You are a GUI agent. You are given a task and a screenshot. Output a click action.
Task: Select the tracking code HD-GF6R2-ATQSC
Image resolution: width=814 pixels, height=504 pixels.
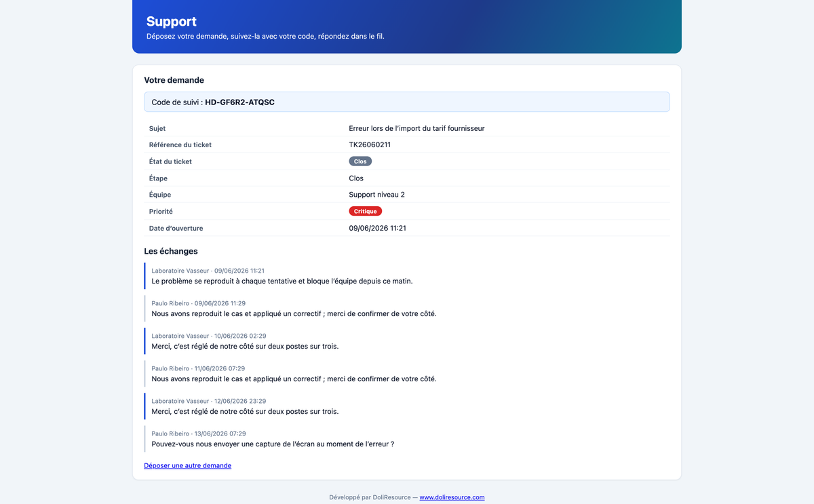coord(239,102)
